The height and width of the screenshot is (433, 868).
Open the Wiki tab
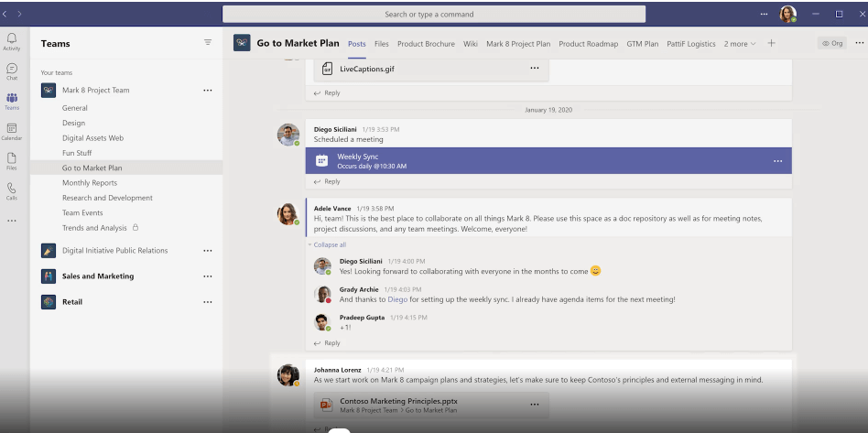(x=471, y=44)
